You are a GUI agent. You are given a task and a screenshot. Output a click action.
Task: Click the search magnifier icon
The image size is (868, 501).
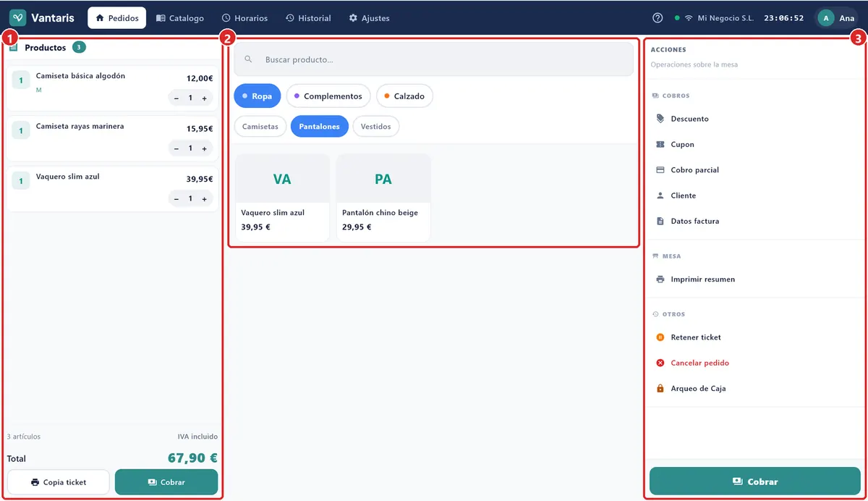click(248, 59)
